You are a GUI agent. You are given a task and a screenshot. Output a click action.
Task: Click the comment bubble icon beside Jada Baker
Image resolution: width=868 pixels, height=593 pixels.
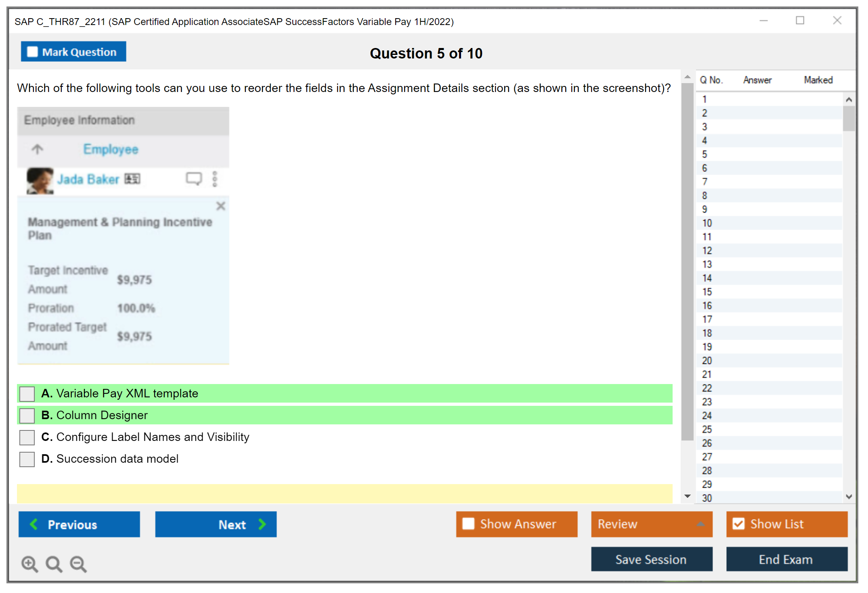(194, 178)
